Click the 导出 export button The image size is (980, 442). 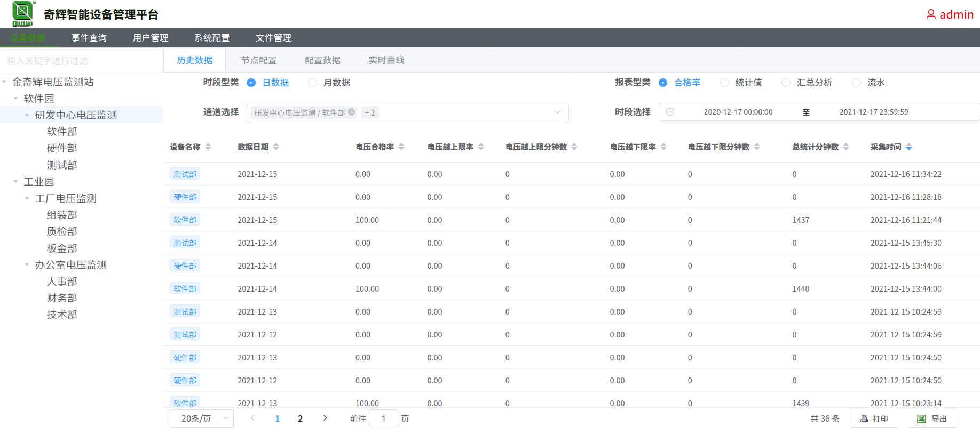[x=932, y=419]
